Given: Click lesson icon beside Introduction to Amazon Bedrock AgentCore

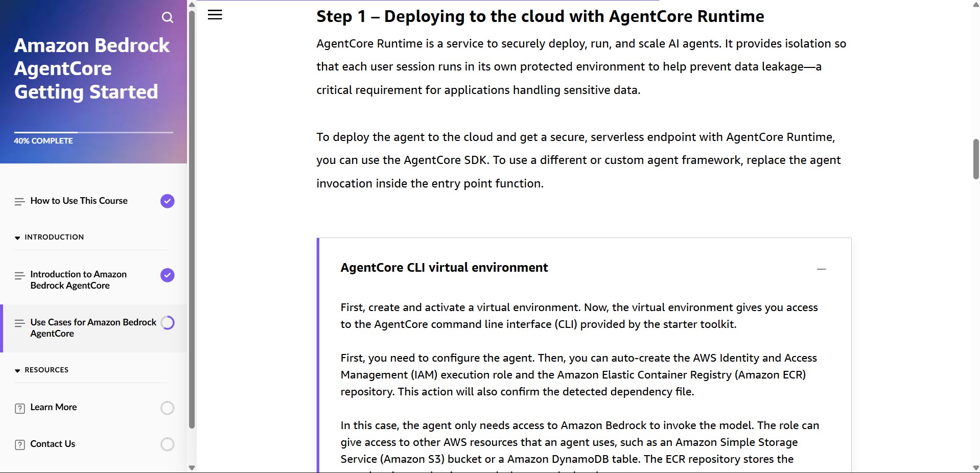Looking at the screenshot, I should click(19, 276).
